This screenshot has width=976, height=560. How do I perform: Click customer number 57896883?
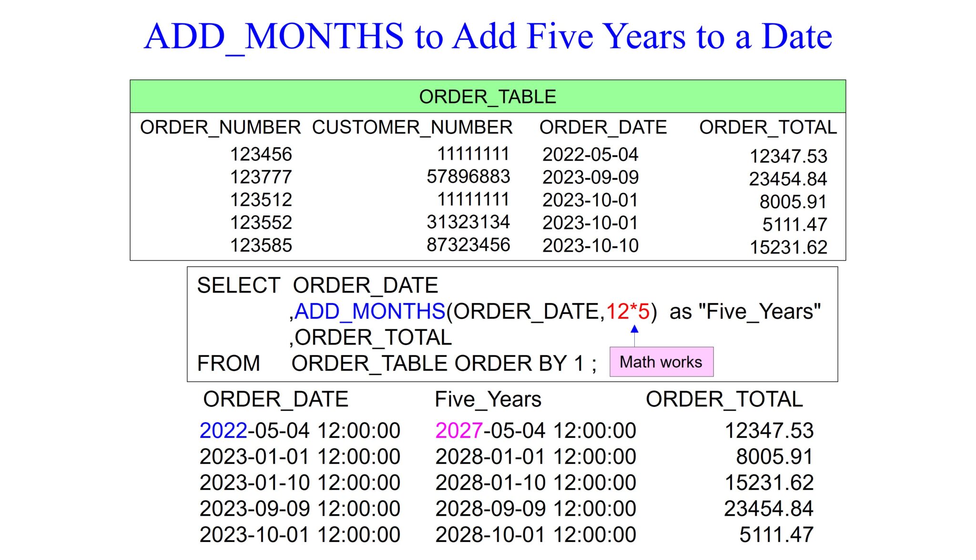(468, 177)
